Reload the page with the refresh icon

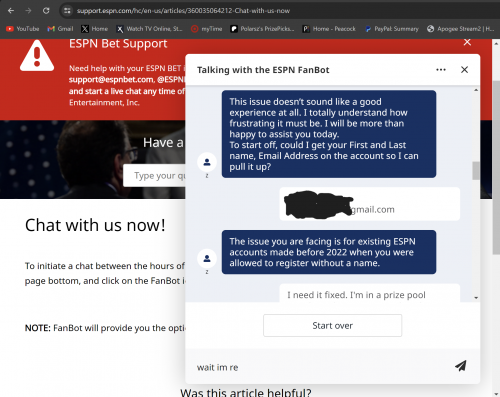point(46,11)
